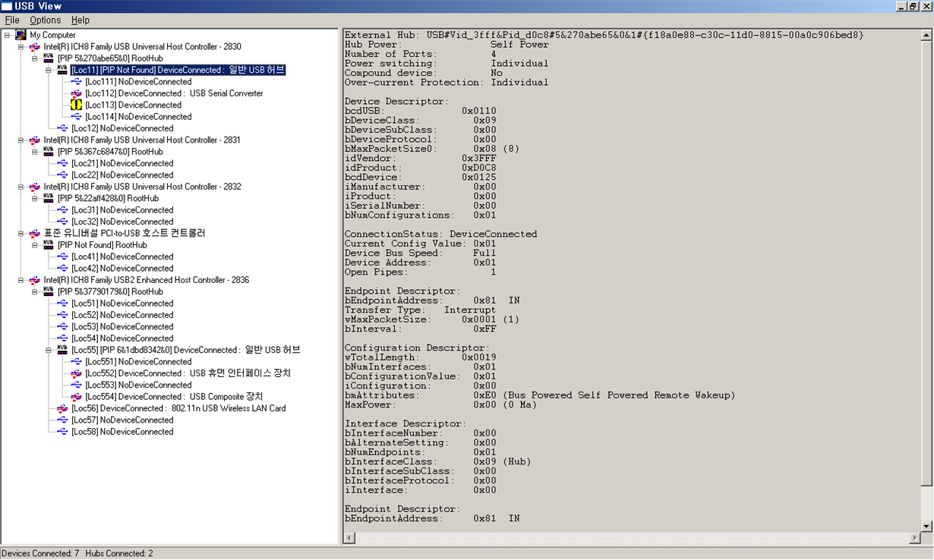Click the hub icon of PIP 5&22aff428&0 RootHub

click(49, 198)
